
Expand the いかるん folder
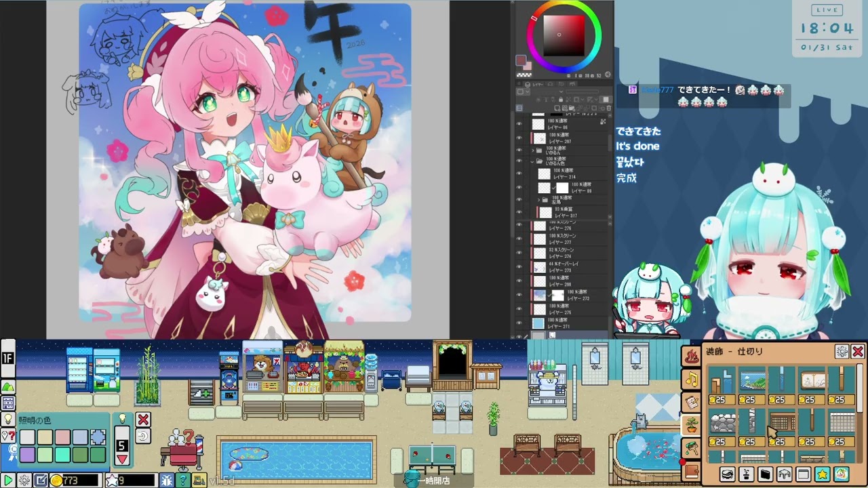[533, 150]
